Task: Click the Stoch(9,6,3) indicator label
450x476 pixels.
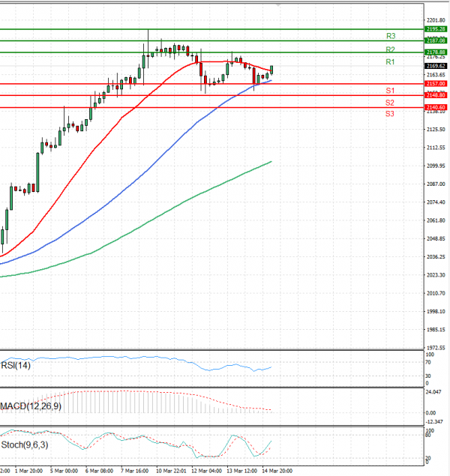Action: pyautogui.click(x=25, y=445)
